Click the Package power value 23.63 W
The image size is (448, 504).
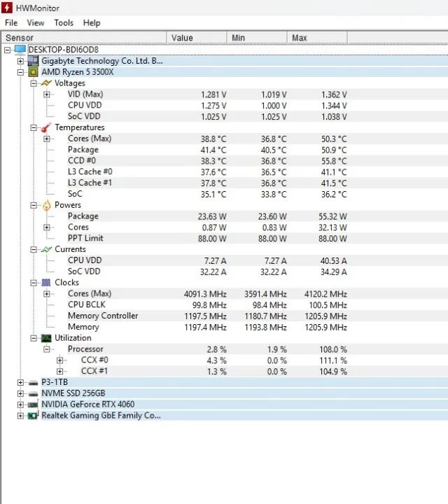(x=212, y=216)
